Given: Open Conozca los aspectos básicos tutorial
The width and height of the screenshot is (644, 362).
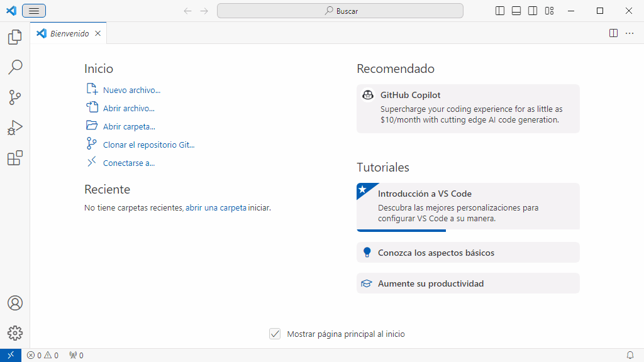Looking at the screenshot, I should (x=468, y=253).
